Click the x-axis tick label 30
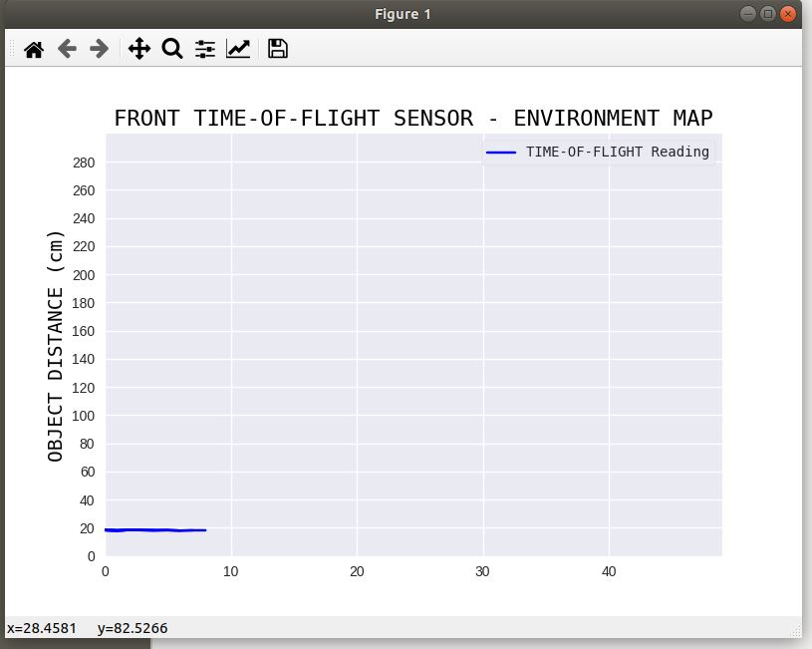Image resolution: width=812 pixels, height=649 pixels. tap(482, 572)
